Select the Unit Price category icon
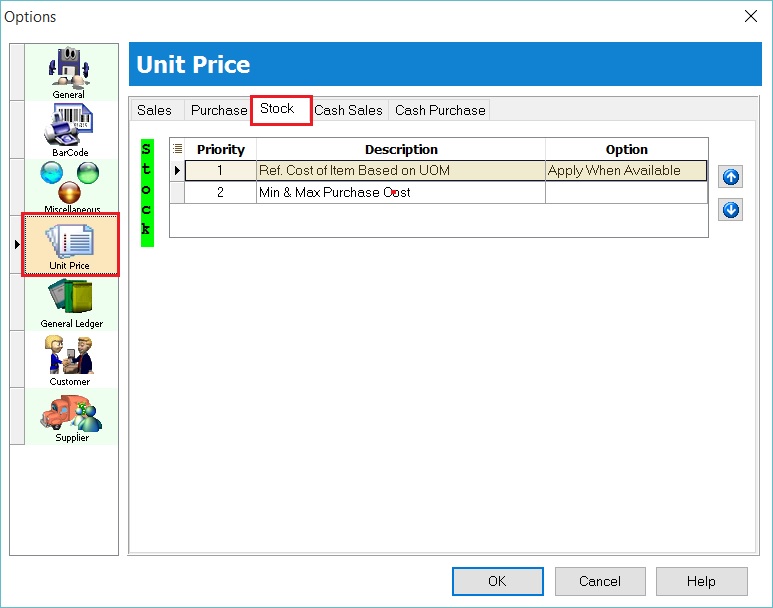 tap(70, 246)
